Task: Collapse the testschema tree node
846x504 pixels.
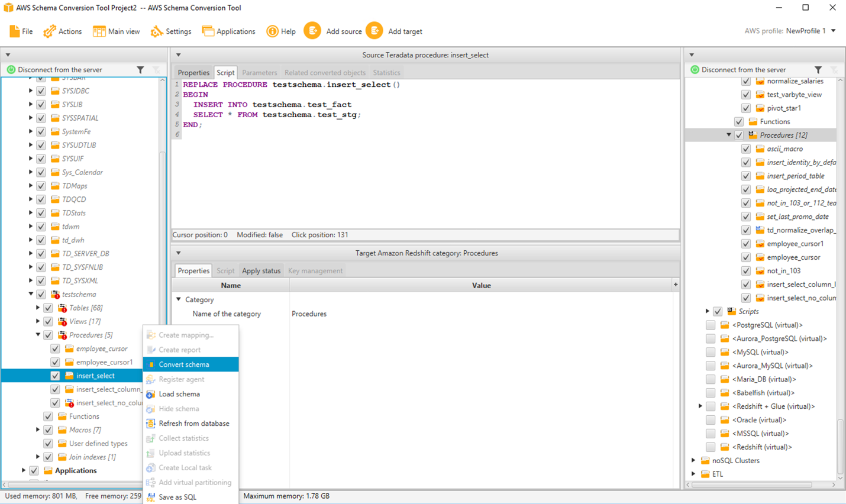Action: [31, 294]
